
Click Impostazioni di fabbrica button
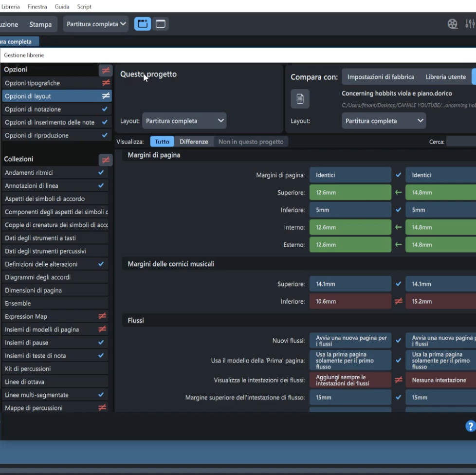[x=381, y=77]
